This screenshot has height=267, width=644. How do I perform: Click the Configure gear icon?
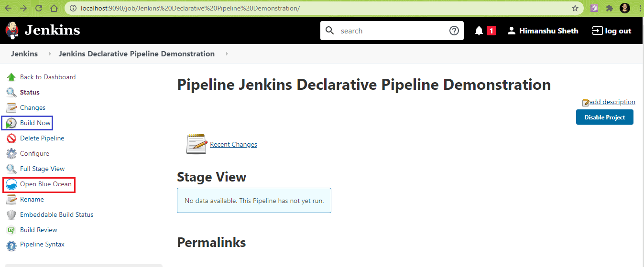coord(11,153)
